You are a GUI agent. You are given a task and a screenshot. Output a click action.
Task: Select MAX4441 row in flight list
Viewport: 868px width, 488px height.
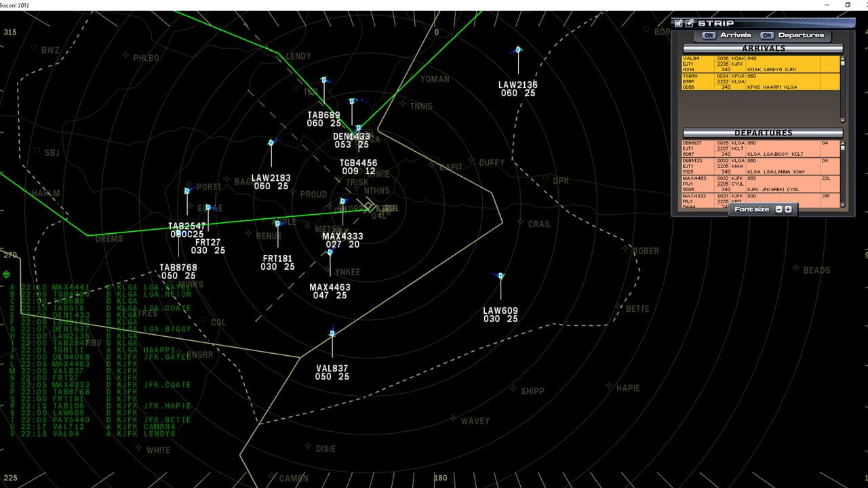tap(100, 287)
